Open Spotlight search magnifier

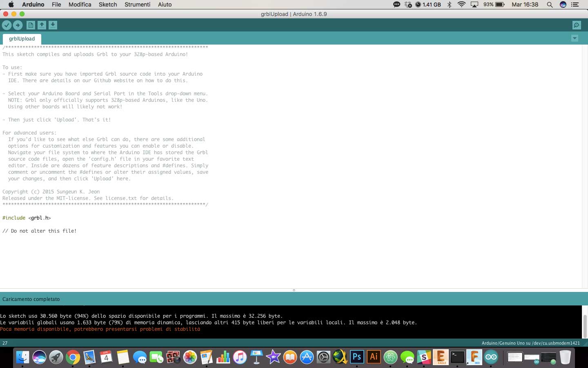point(550,4)
